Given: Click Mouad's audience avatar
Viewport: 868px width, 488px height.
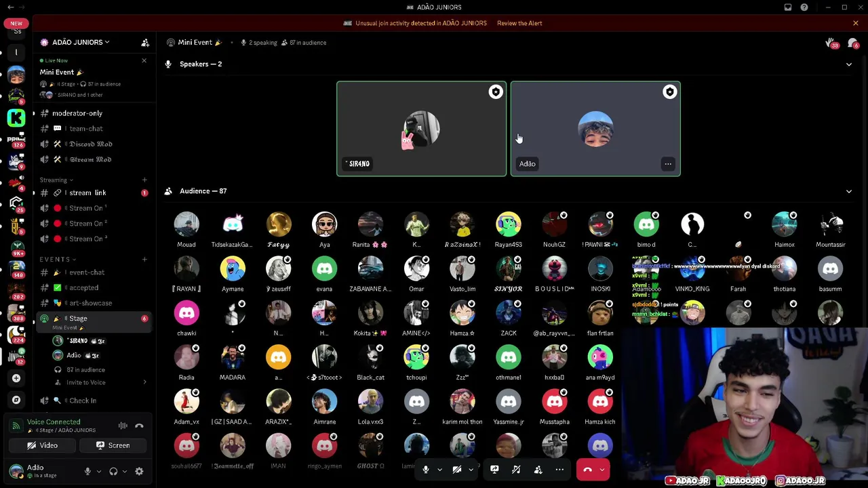Looking at the screenshot, I should coord(186,224).
